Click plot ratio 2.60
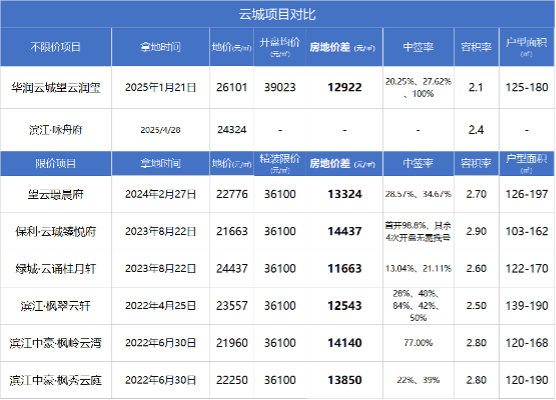The image size is (556, 400). coord(476,268)
